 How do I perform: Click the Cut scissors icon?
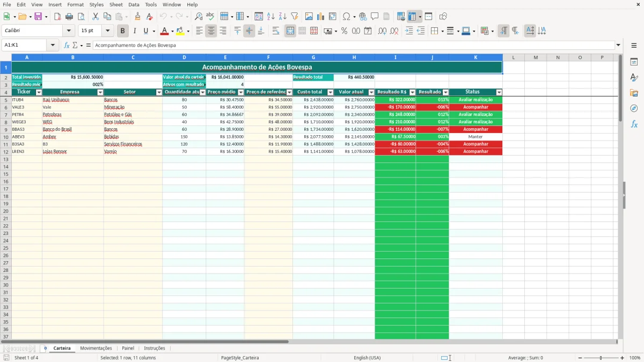[95, 17]
